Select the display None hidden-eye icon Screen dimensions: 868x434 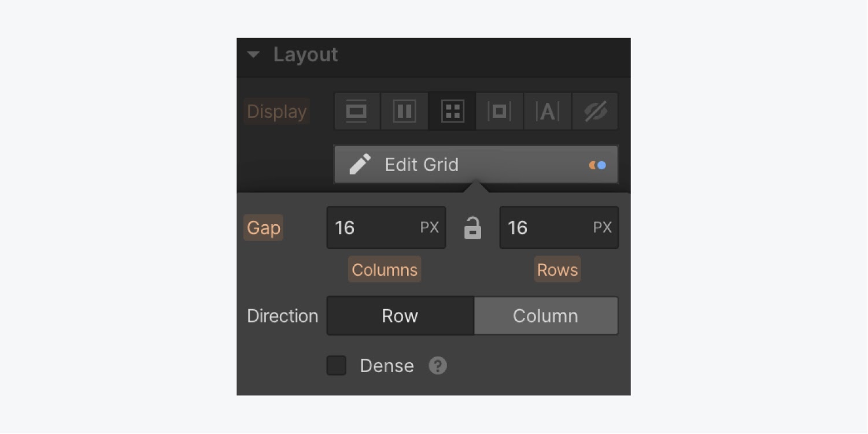tap(595, 112)
